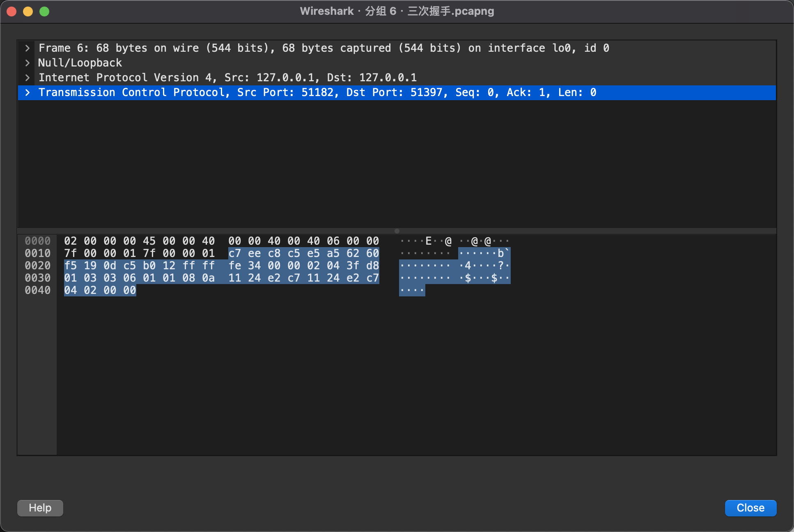Select the Null/Loopback protocol line
The image size is (794, 532).
(80, 63)
